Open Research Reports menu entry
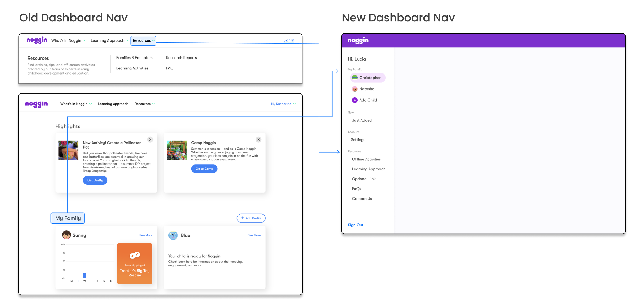 (x=181, y=58)
